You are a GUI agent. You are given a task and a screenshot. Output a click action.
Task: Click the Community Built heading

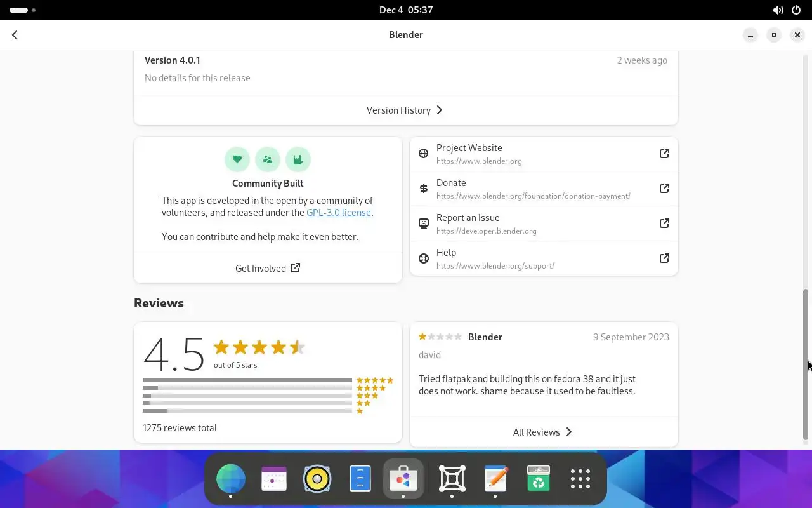(268, 184)
